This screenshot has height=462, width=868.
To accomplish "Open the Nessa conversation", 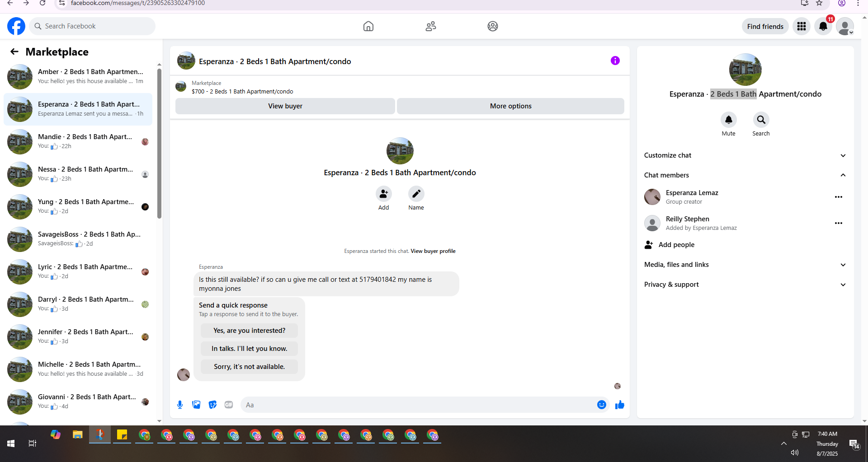I will (x=78, y=174).
